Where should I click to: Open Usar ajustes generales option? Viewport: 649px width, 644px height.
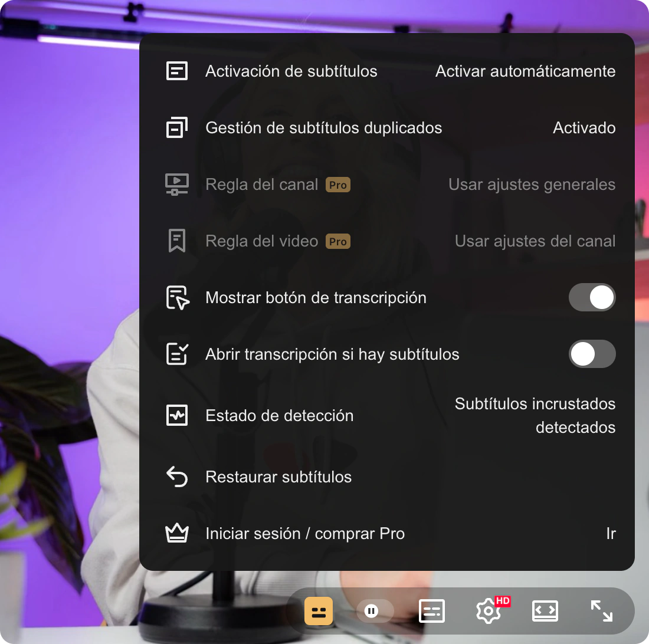point(532,184)
